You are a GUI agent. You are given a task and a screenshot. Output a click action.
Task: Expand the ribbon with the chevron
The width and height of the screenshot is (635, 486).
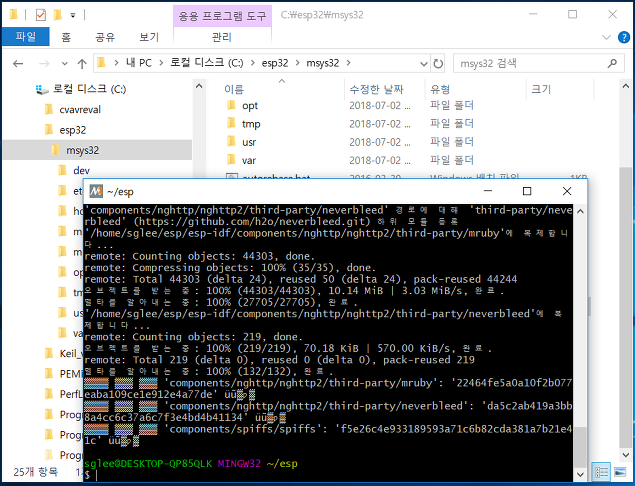(x=606, y=37)
